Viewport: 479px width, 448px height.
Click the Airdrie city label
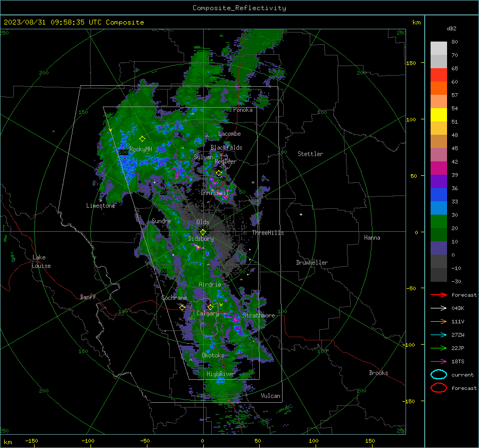point(210,284)
